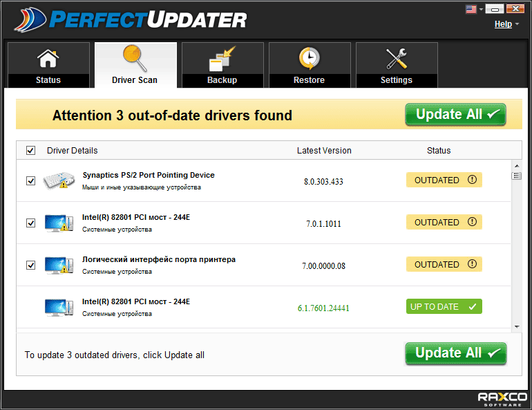
Task: Click the Raxco Software logo
Action: pyautogui.click(x=502, y=399)
